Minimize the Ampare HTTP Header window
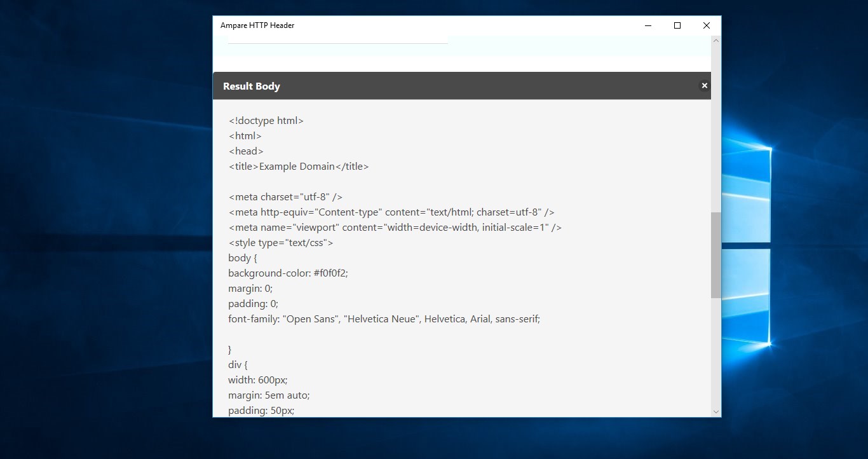 click(x=648, y=25)
